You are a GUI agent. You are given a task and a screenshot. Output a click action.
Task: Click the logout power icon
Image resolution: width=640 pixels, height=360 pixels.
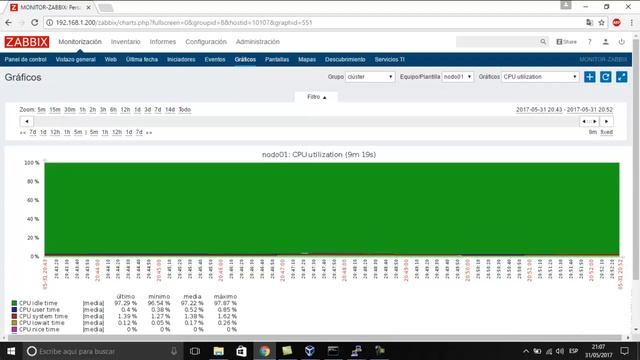[x=622, y=42]
